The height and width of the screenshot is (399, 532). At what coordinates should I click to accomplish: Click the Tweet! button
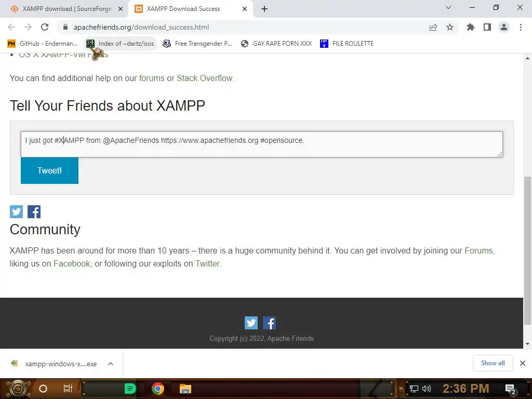(x=49, y=170)
